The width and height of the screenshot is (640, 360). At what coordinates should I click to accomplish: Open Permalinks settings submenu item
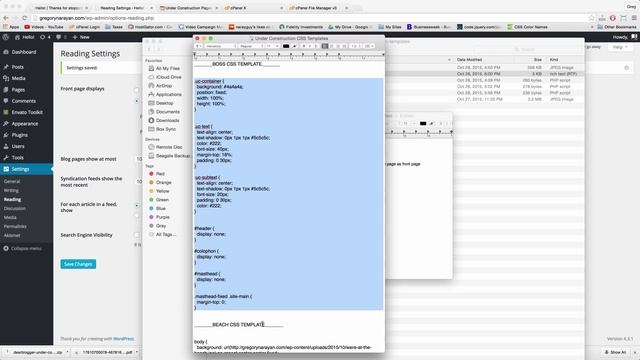(15, 226)
